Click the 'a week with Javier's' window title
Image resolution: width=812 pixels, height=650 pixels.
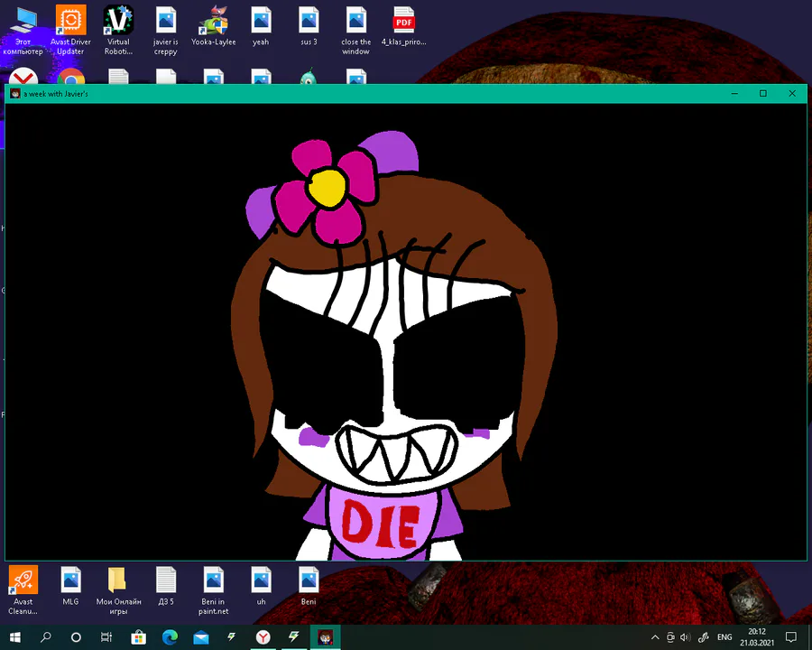coord(55,94)
